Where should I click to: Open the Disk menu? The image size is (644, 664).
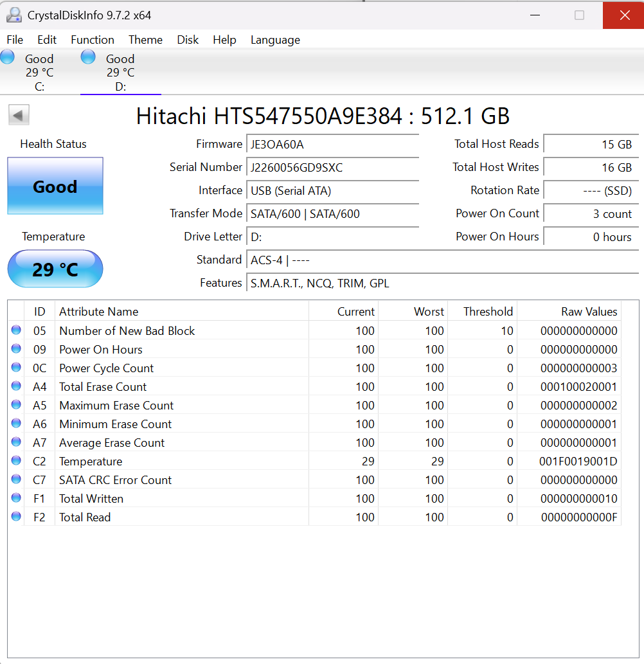pos(188,40)
